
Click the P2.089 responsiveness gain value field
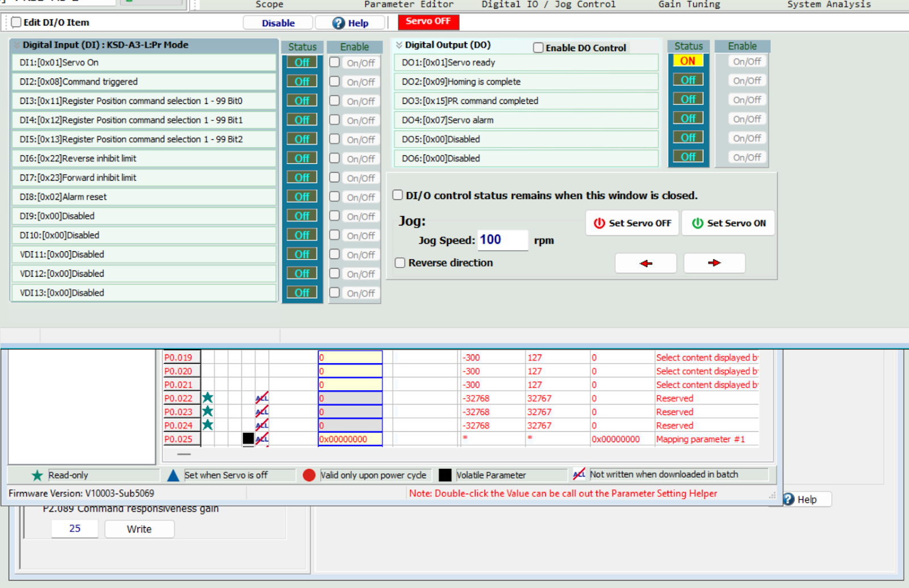pos(74,528)
